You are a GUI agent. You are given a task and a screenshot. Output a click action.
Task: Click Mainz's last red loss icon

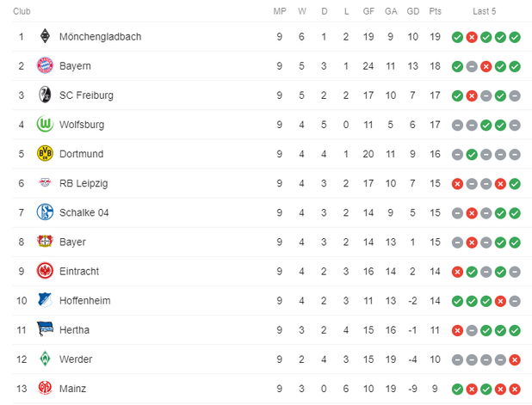pos(515,388)
